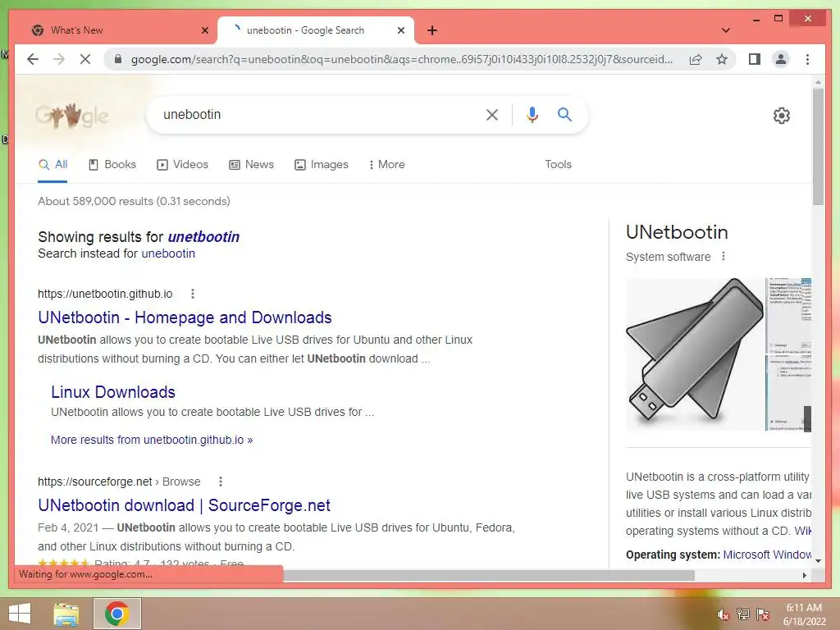Click the vertical scrollbar thumb

[818, 146]
